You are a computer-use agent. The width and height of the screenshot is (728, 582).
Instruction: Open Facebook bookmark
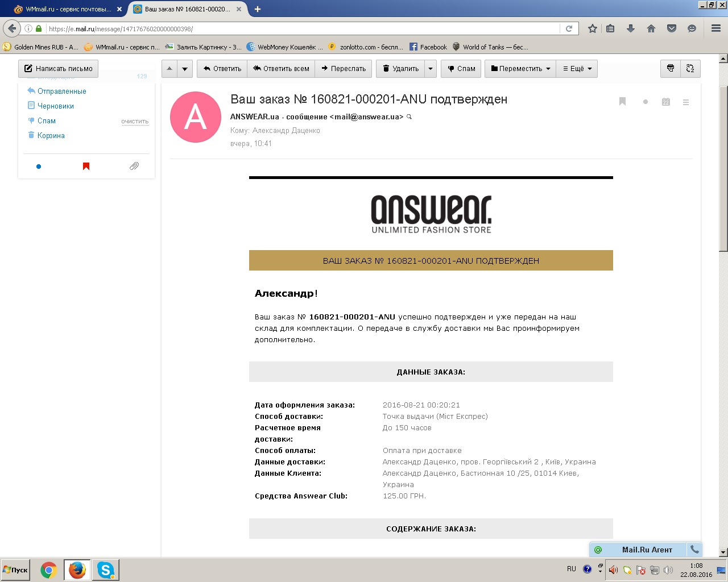point(428,47)
